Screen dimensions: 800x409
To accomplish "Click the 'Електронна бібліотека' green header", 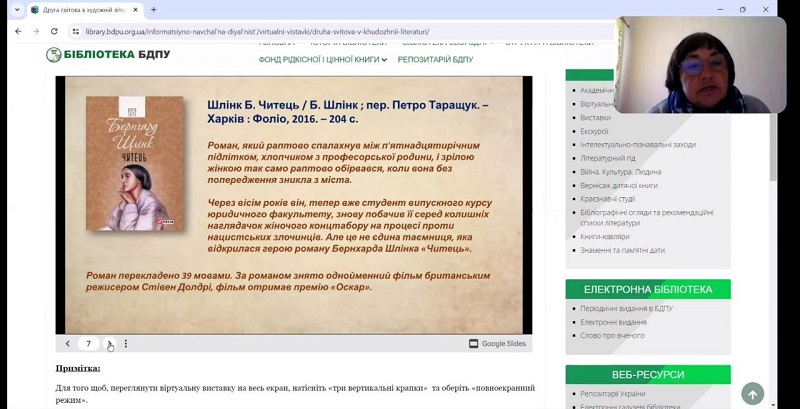I will coord(648,289).
